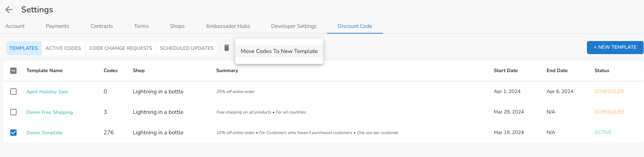Image resolution: width=644 pixels, height=157 pixels.
Task: Select Move Codes To New Template
Action: (279, 51)
